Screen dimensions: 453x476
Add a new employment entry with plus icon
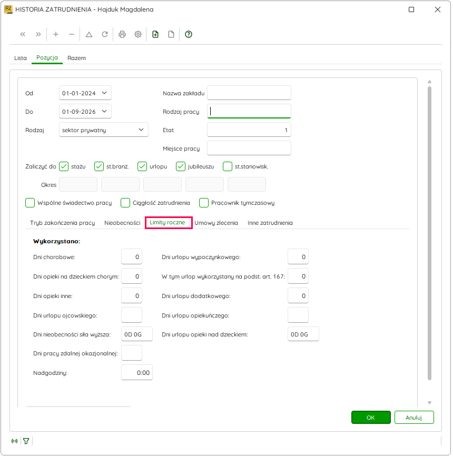pyautogui.click(x=55, y=34)
